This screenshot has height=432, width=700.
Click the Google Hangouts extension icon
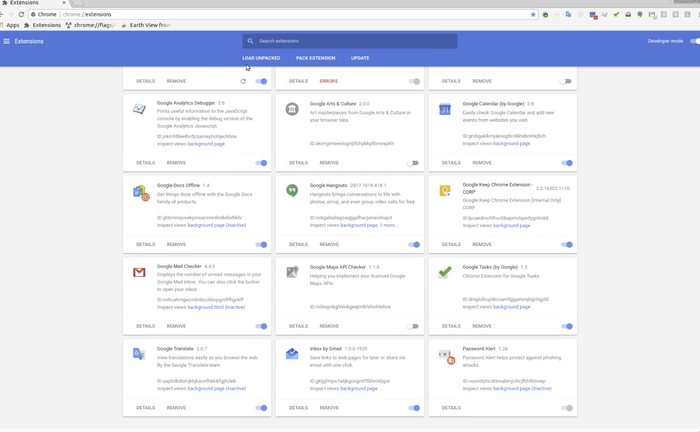pyautogui.click(x=292, y=190)
